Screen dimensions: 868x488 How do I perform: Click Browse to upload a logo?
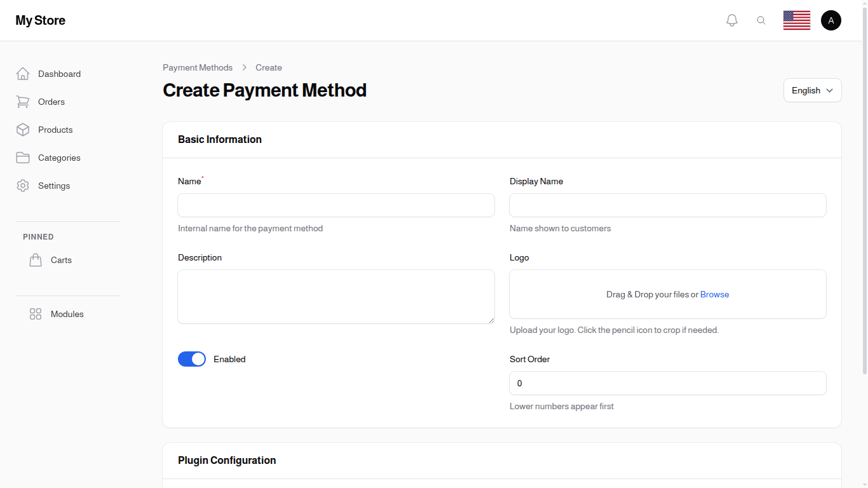click(x=714, y=294)
